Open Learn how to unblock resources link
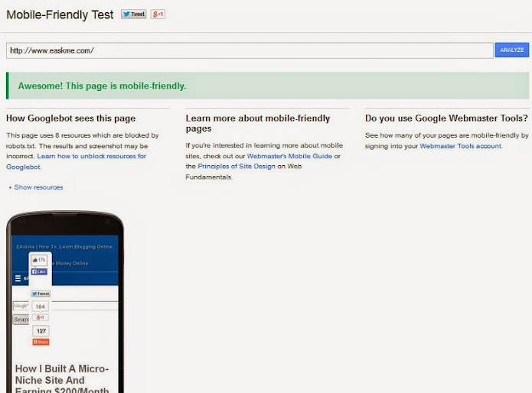Screen dimensions: 532x393 pyautogui.click(x=76, y=161)
